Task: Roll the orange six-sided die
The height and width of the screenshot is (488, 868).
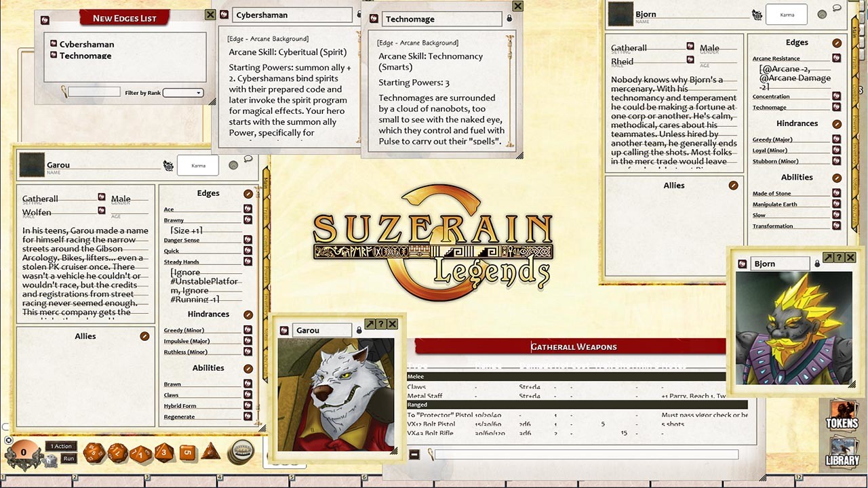Action: (186, 452)
